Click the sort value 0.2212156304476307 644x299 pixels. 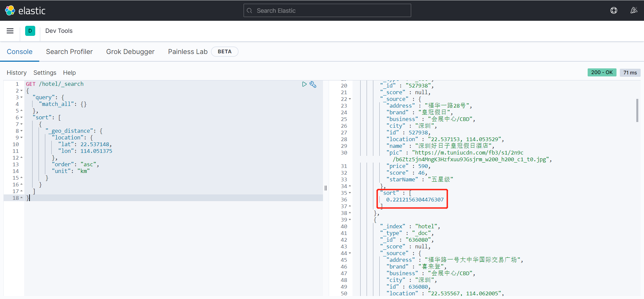(x=415, y=200)
